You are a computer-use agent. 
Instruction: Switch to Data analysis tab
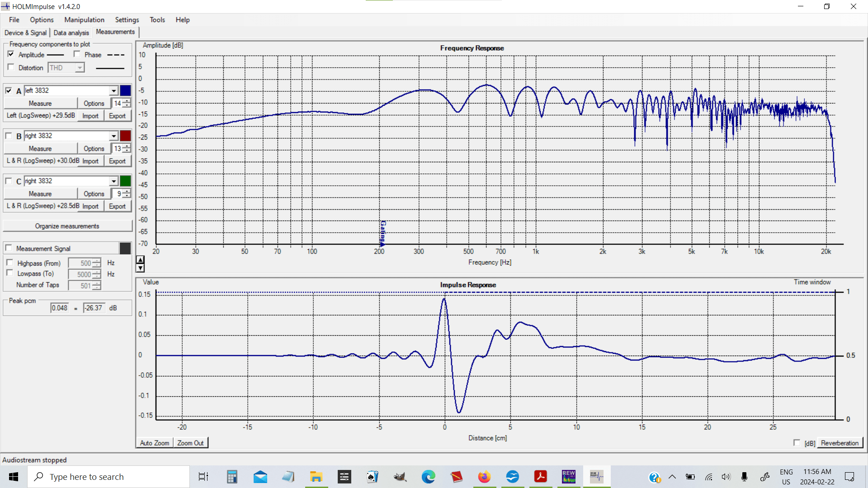tap(71, 33)
